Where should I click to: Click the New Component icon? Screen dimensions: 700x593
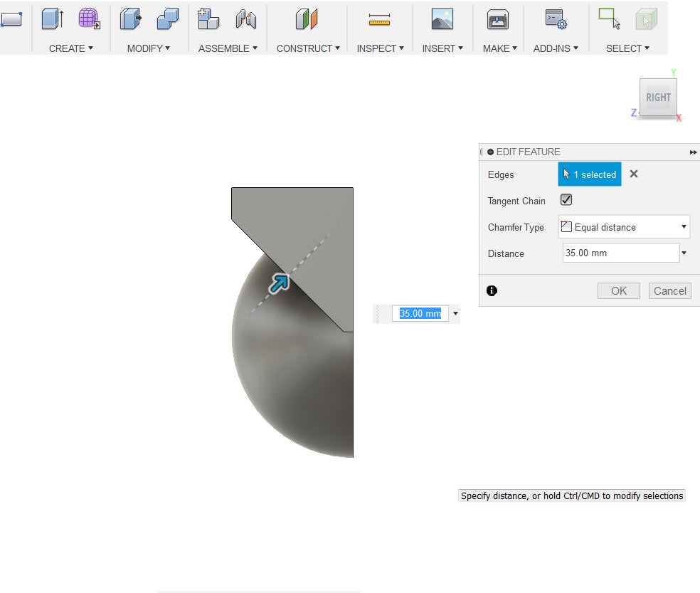click(x=208, y=19)
